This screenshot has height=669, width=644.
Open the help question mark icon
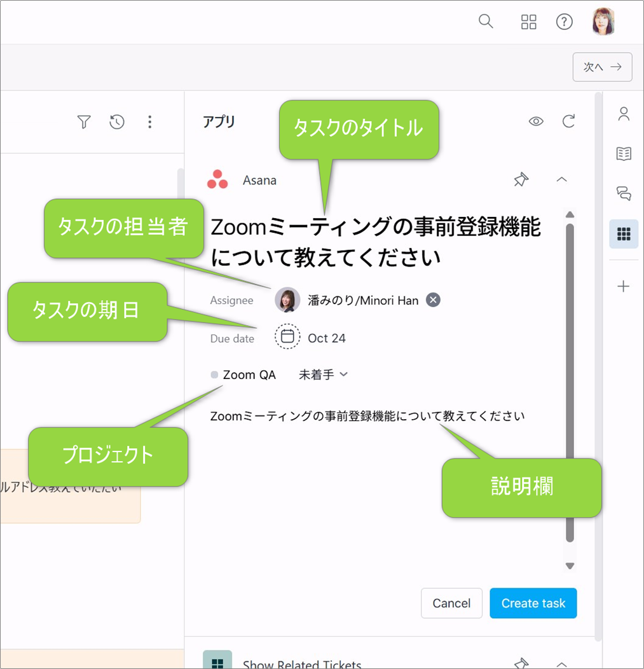(x=564, y=22)
